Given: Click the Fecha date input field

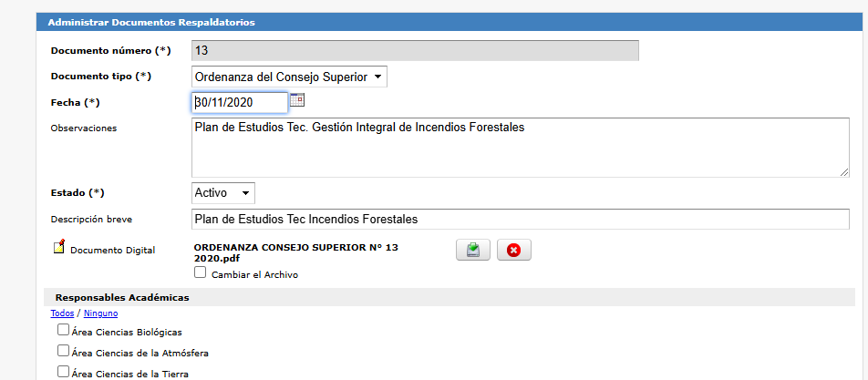Looking at the screenshot, I should click(x=240, y=102).
